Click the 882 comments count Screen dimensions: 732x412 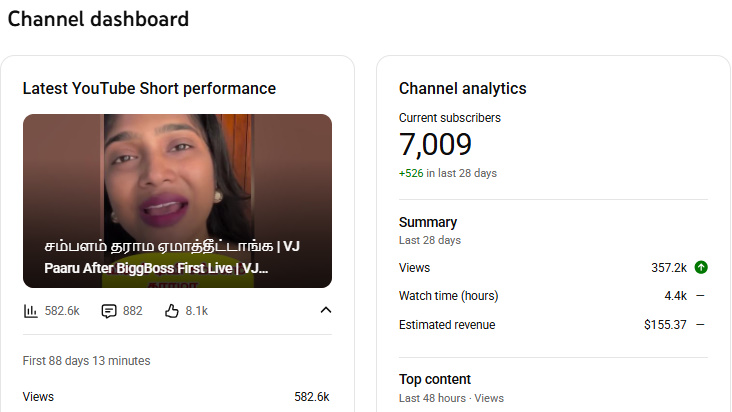(x=133, y=311)
